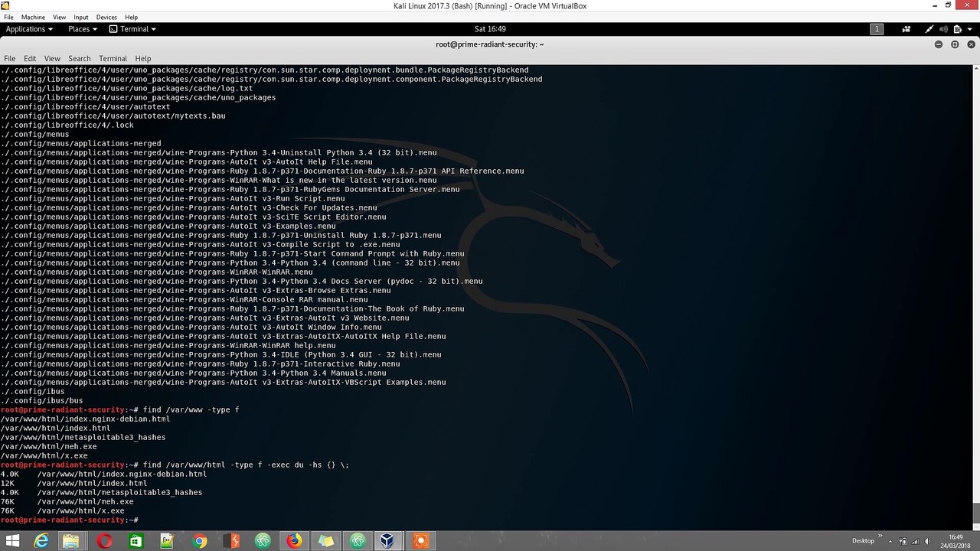Click the Desktop toolbar label in taskbar
This screenshot has width=980, height=551.
point(863,541)
